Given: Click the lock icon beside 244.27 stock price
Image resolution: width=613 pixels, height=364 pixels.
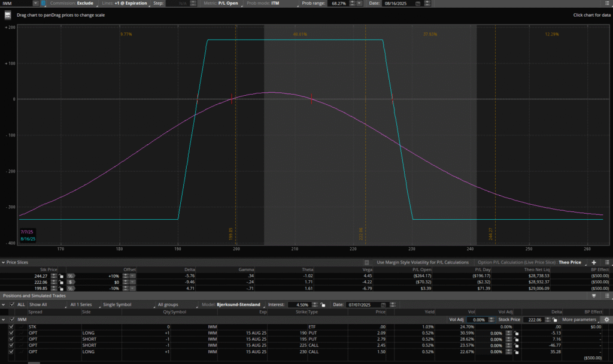Looking at the screenshot, I should [x=62, y=275].
